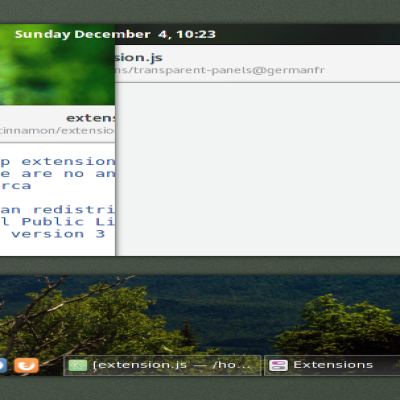Click the 'e are no an' code line
This screenshot has height=400, width=400.
click(x=57, y=174)
